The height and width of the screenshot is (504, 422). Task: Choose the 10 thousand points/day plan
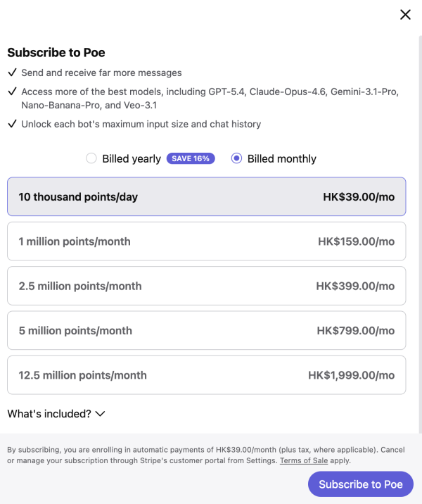206,197
